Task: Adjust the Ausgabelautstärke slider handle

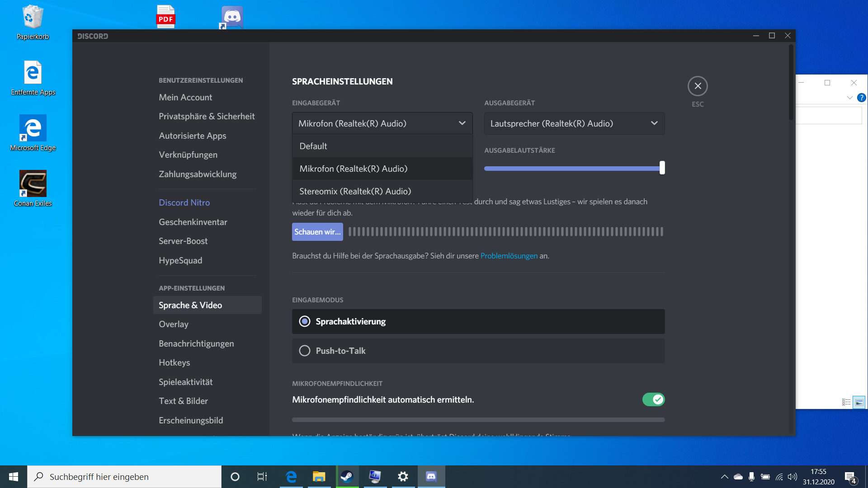Action: click(662, 168)
